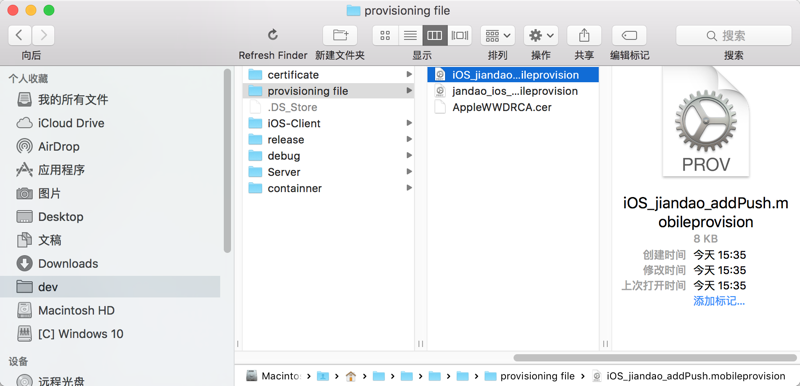Select the .DS_Store file
This screenshot has height=386, width=800.
(x=328, y=107)
